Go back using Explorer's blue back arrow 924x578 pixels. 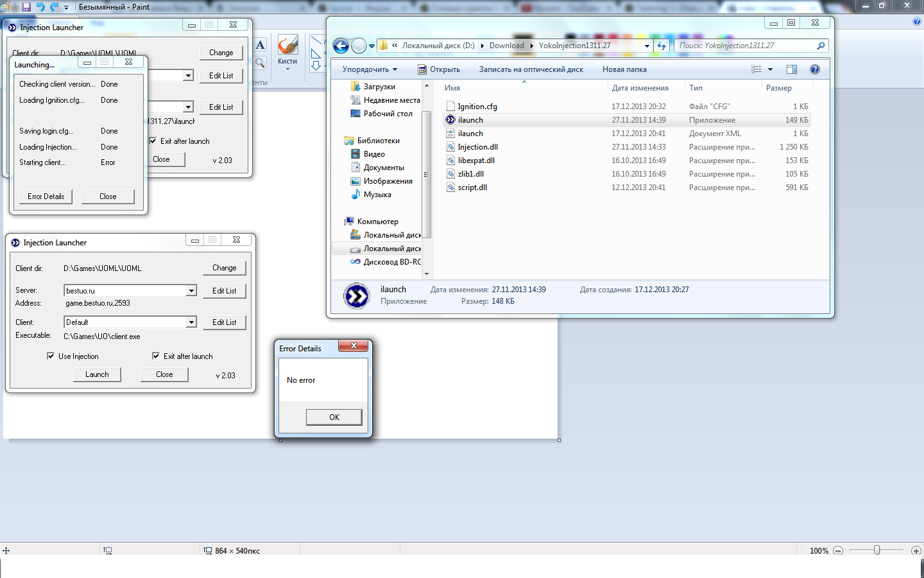click(341, 46)
